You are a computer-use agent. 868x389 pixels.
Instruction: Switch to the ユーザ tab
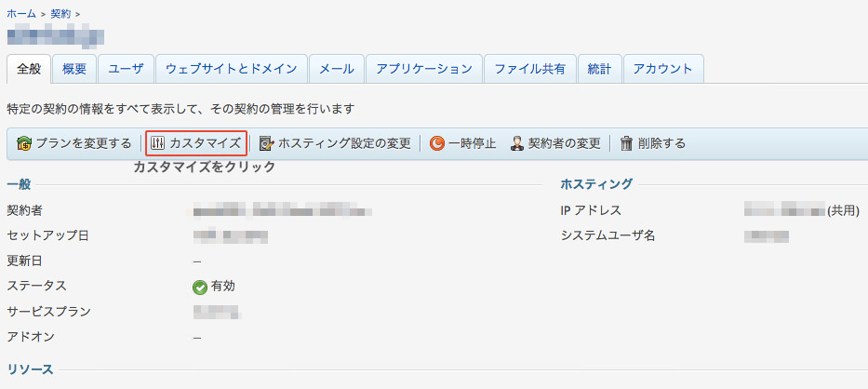click(126, 69)
